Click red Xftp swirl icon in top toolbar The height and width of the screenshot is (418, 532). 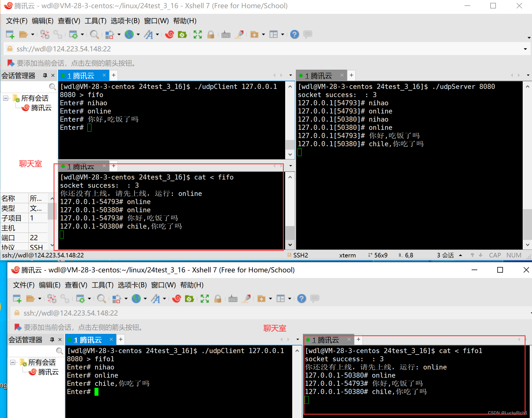pos(170,34)
